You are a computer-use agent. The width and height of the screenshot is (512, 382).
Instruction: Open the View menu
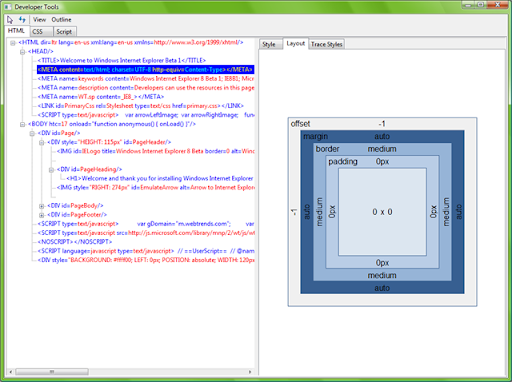[39, 20]
